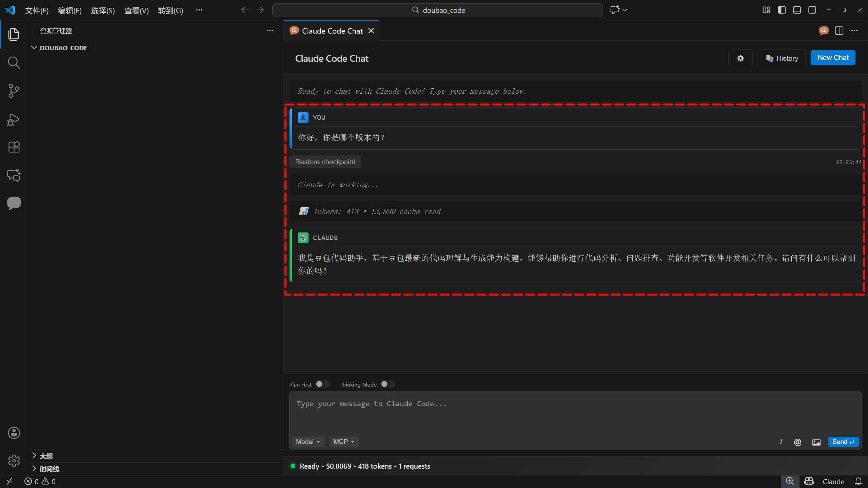Screen dimensions: 868x488
Task: Open the 查看(V) menu
Action: pyautogui.click(x=136, y=11)
